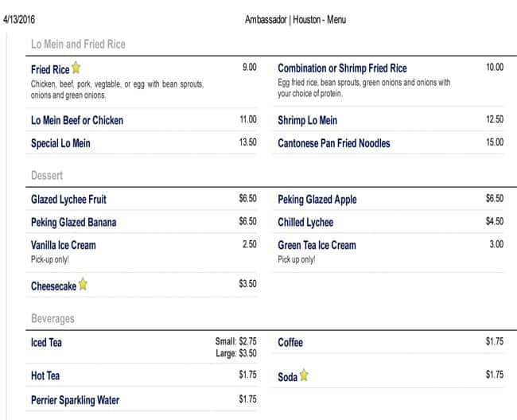
Task: Select Cantonese Pan Fried Noodles
Action: (334, 143)
